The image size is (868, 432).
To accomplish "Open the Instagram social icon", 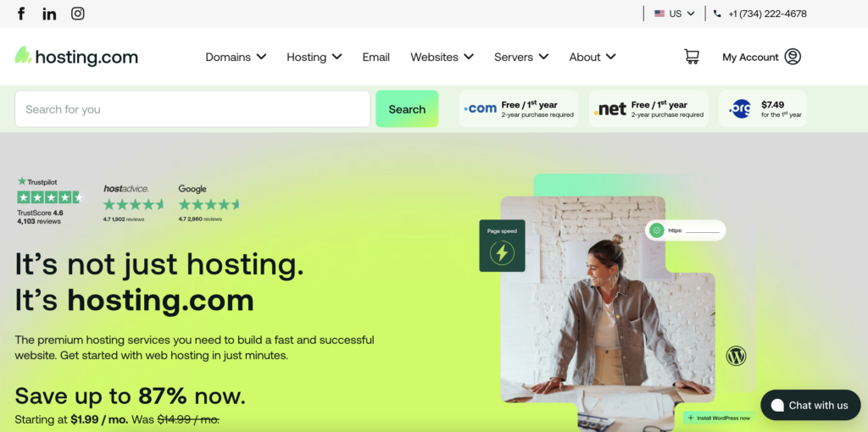I will pyautogui.click(x=77, y=14).
